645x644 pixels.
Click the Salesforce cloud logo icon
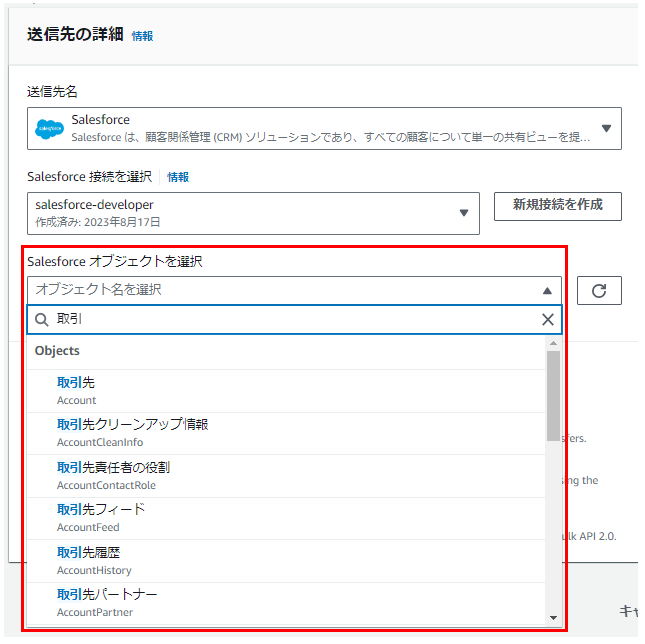coord(49,129)
